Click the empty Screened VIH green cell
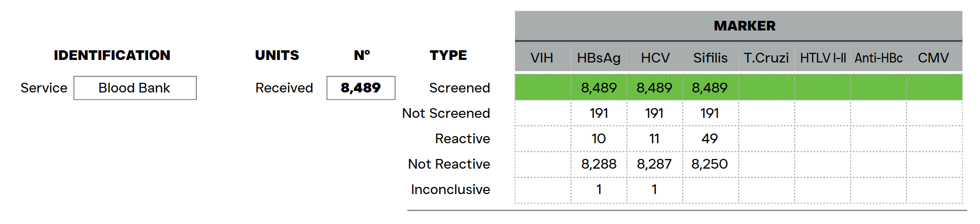This screenshot has width=980, height=224. pyautogui.click(x=543, y=88)
